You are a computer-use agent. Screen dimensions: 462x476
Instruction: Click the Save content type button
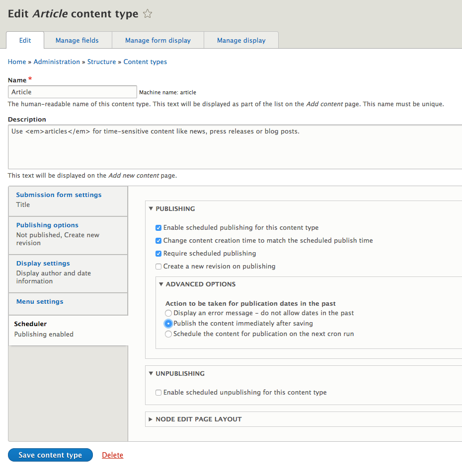50,455
